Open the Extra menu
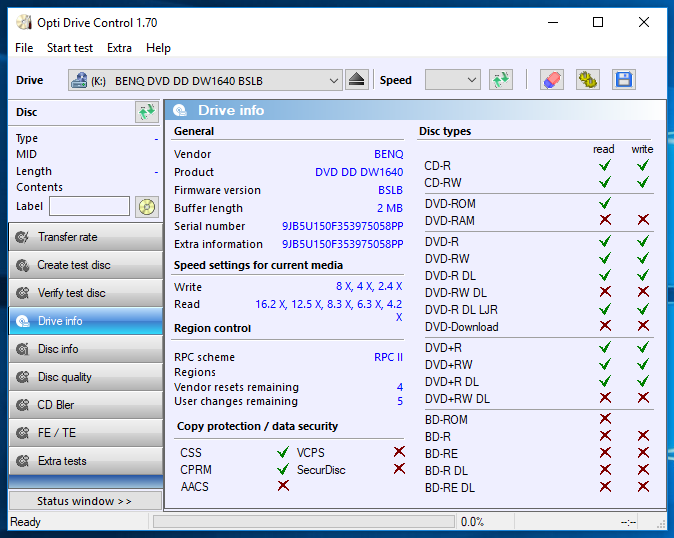 (x=119, y=48)
